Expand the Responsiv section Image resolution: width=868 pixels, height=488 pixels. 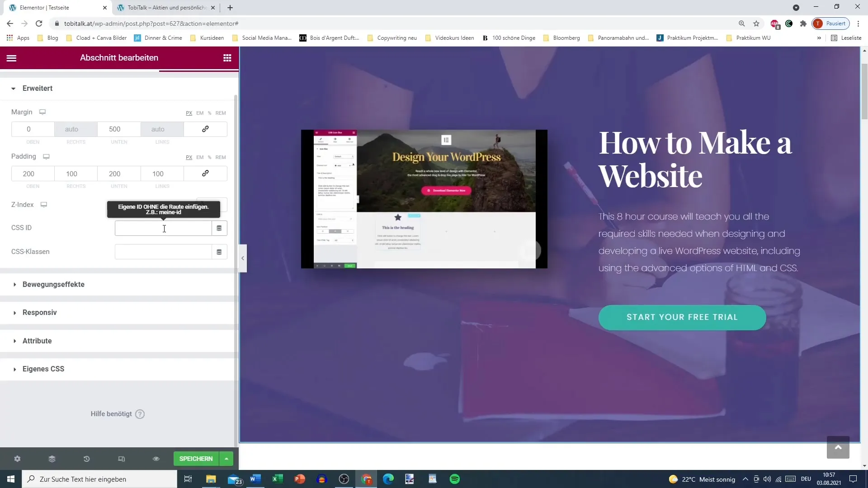pyautogui.click(x=39, y=312)
